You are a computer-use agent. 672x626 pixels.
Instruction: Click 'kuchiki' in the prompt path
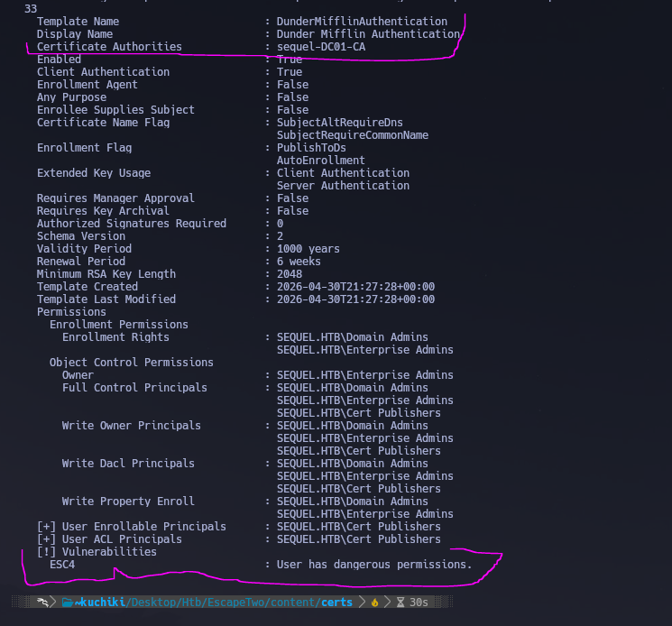point(103,603)
